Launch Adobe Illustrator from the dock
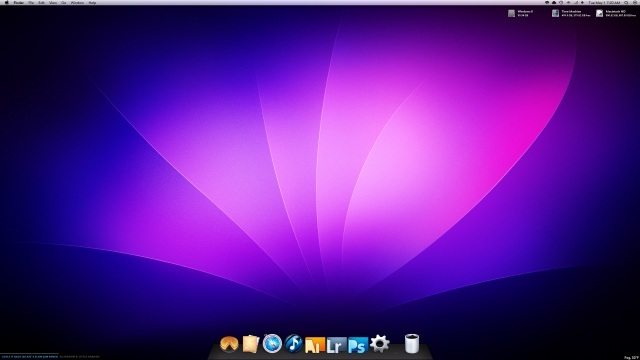This screenshot has height=360, width=640. click(x=315, y=345)
